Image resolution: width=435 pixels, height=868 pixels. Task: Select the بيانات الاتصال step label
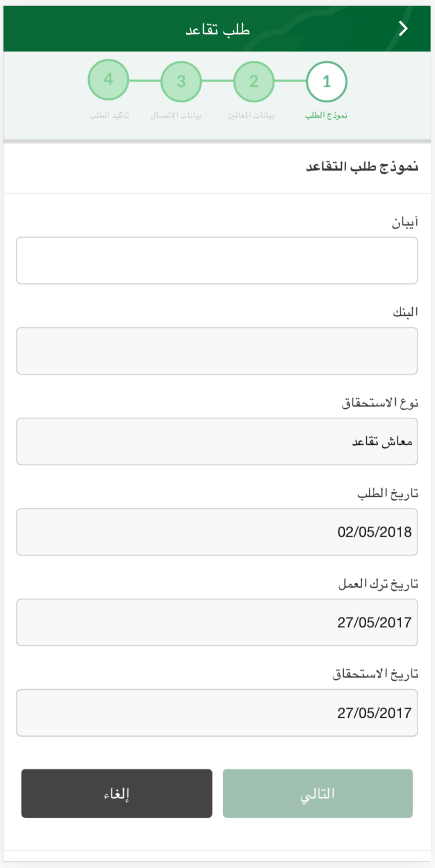tap(176, 115)
